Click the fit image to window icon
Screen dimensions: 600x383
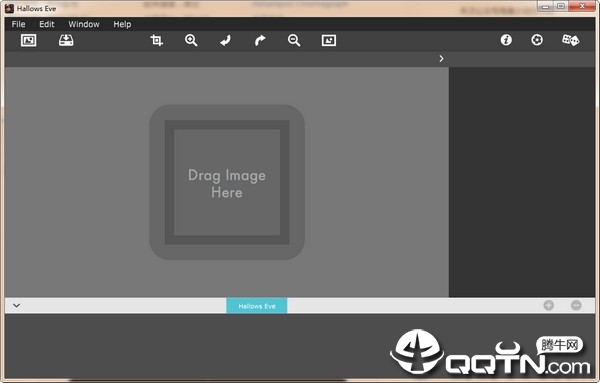(x=329, y=40)
